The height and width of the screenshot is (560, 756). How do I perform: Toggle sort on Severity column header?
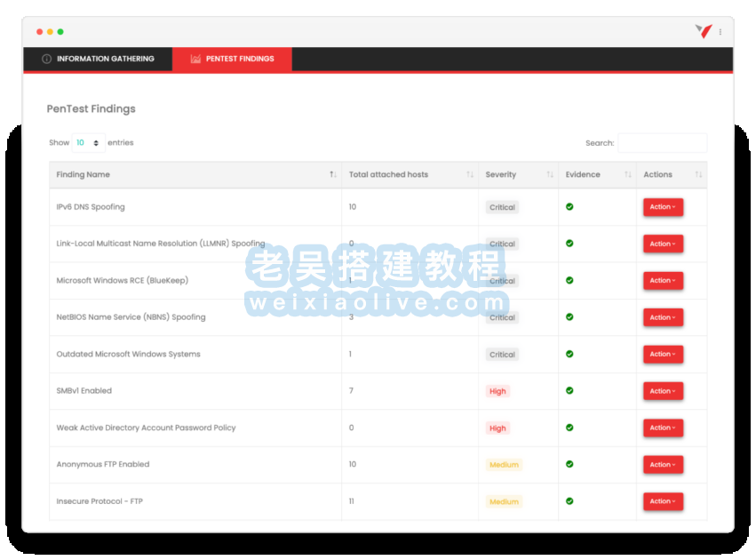click(x=517, y=175)
